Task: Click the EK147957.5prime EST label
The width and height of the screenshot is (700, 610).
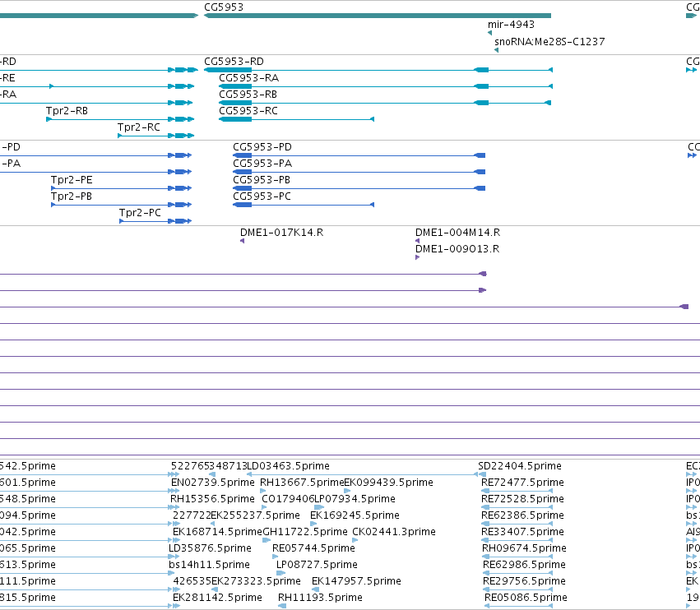Action: 356,581
